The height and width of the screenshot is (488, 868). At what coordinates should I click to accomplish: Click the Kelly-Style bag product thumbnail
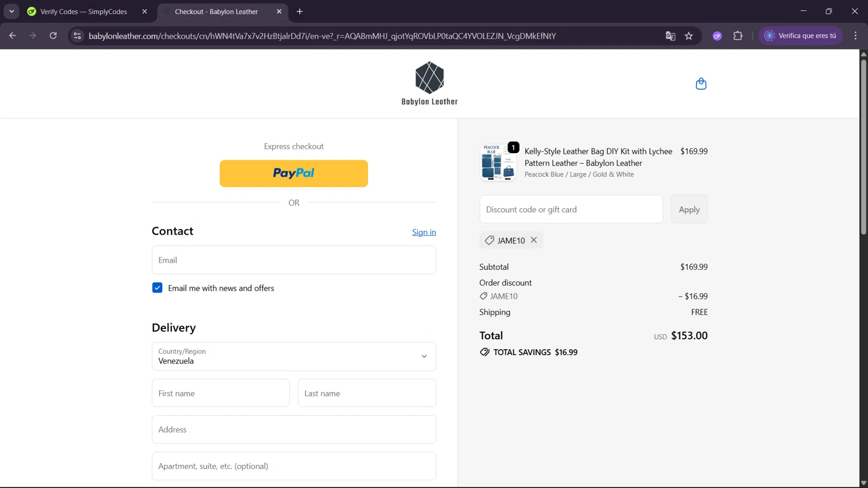coord(498,162)
